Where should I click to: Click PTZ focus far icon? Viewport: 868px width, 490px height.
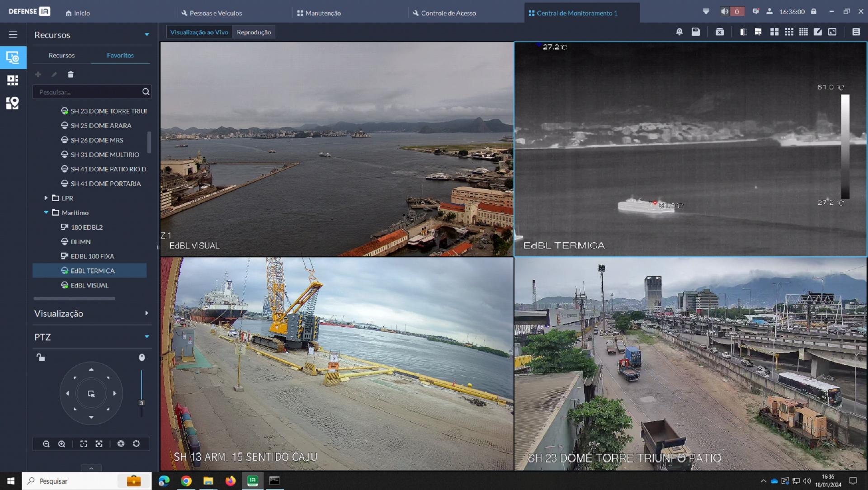click(99, 444)
